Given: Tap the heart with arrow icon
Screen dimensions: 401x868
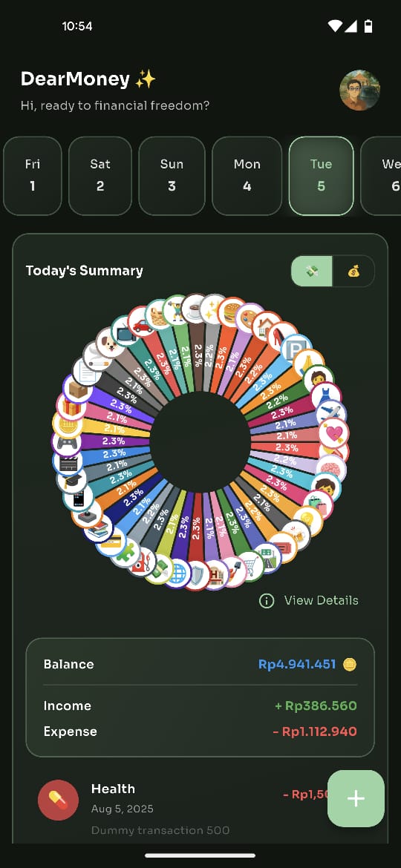Looking at the screenshot, I should click(x=334, y=433).
